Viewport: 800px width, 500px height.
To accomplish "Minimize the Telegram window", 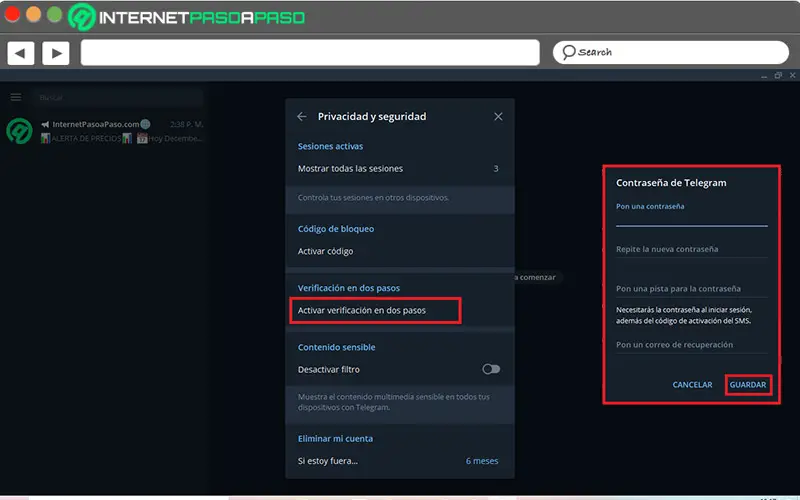I will coord(764,76).
